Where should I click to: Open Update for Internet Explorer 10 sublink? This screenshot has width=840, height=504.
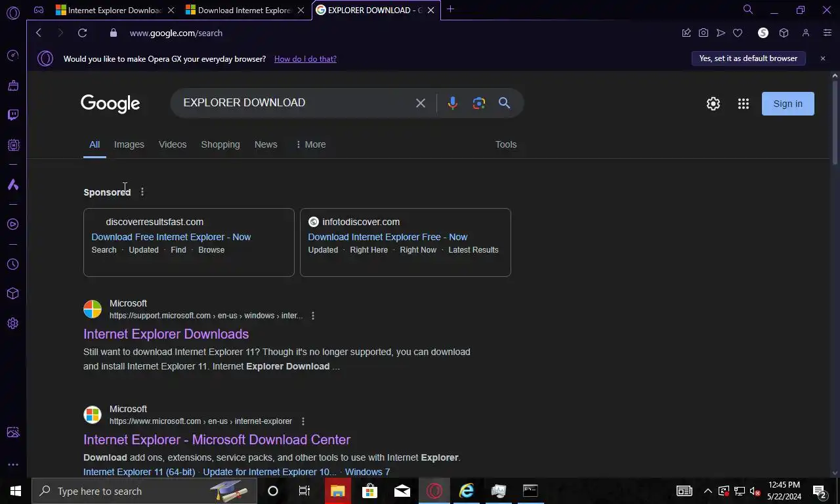pos(270,472)
